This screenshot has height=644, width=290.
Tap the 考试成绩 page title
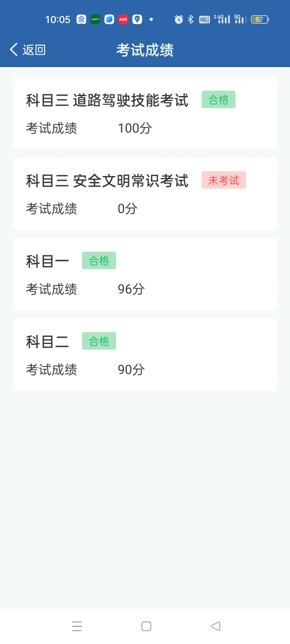tap(145, 50)
